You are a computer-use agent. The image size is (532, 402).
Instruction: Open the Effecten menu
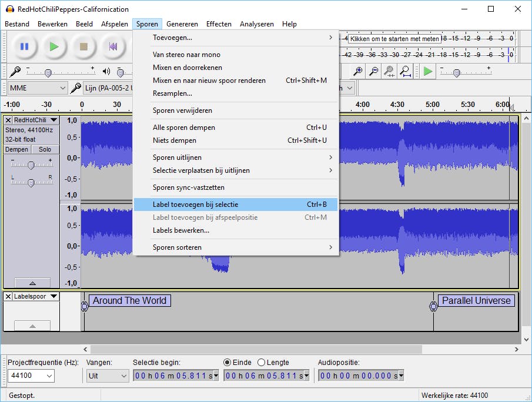[x=219, y=24]
